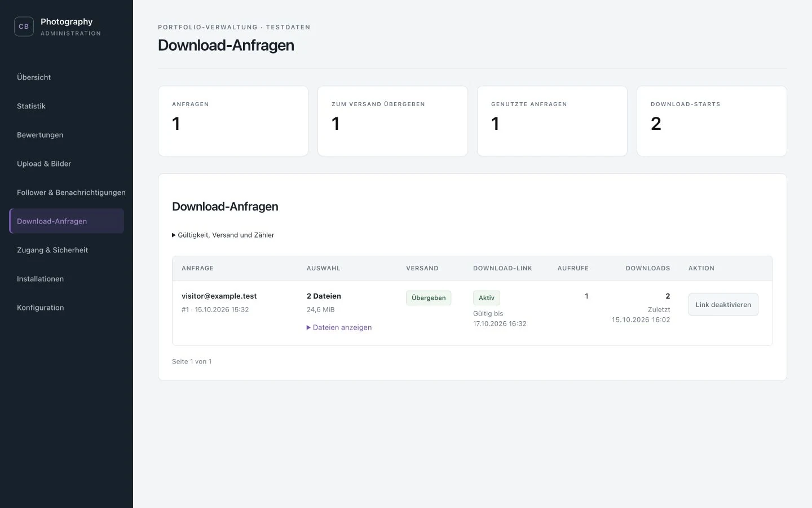Click the 15.10.2026 16:02 last download time
Screen dimensions: 812x508
coord(641,319)
